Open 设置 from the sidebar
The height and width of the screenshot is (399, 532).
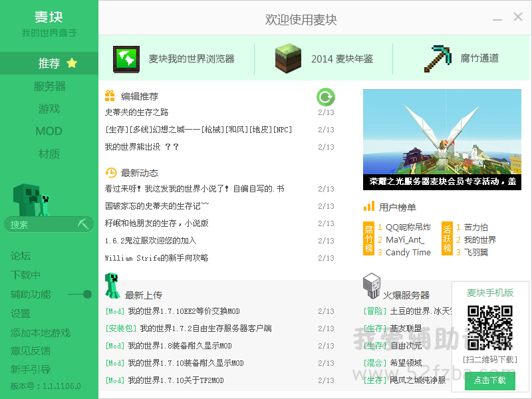pyautogui.click(x=21, y=313)
